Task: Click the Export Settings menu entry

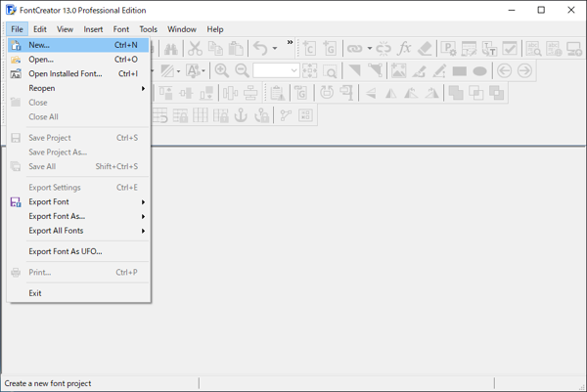Action: (78, 188)
